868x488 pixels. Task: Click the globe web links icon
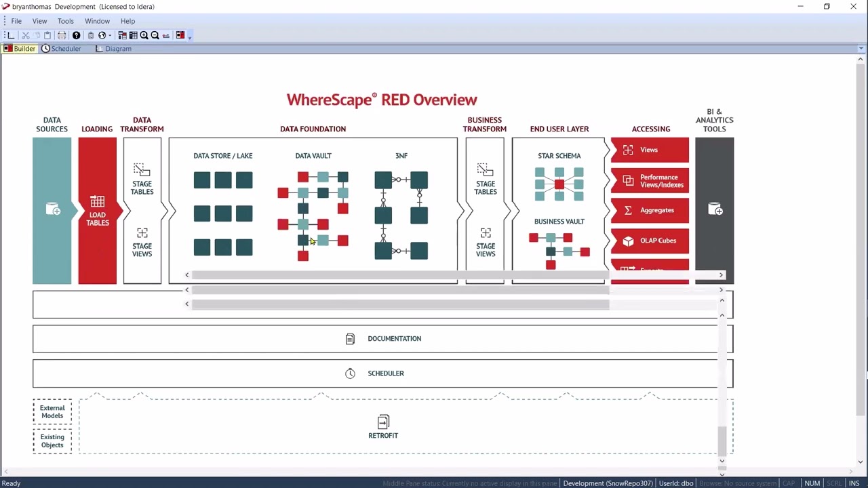click(x=102, y=35)
